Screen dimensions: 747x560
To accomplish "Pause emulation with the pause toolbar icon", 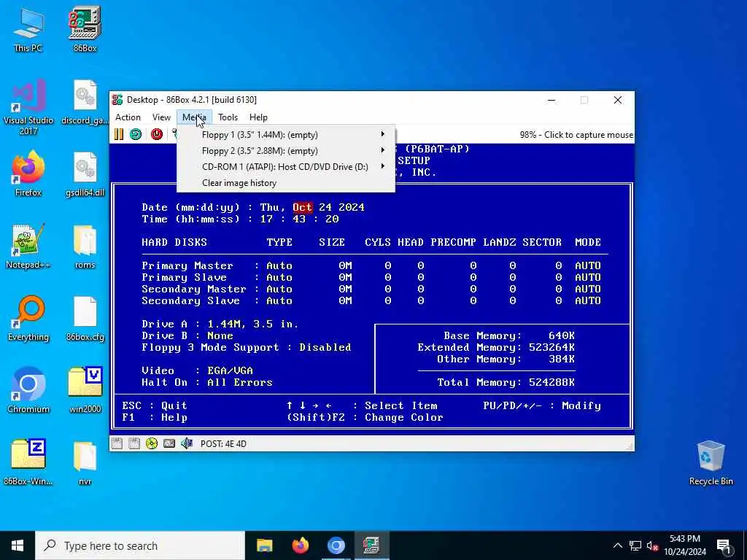I will click(119, 134).
